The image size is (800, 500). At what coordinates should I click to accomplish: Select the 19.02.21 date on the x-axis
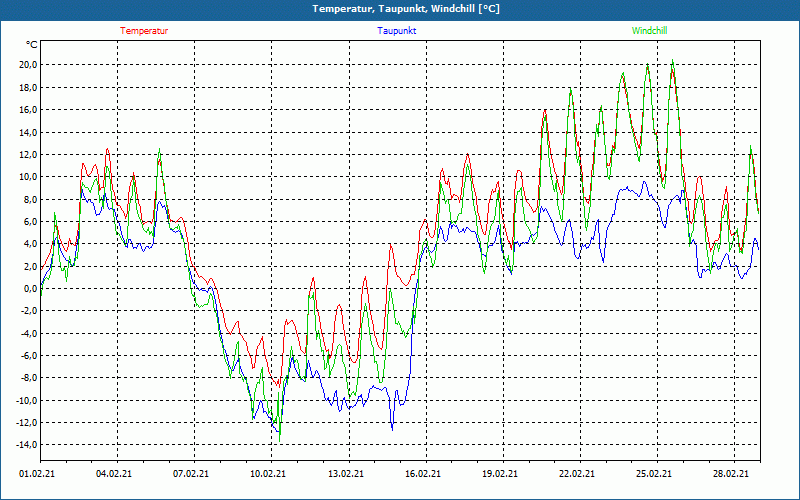(x=499, y=475)
